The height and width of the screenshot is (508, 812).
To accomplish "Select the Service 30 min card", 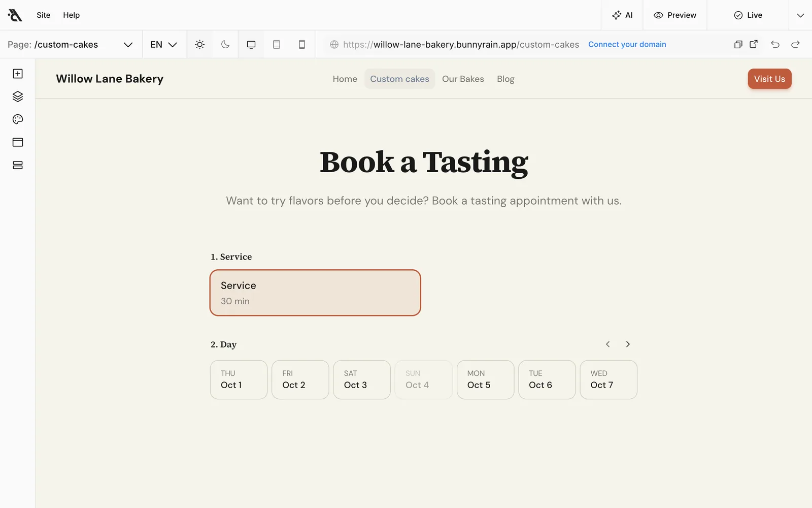I will (315, 293).
